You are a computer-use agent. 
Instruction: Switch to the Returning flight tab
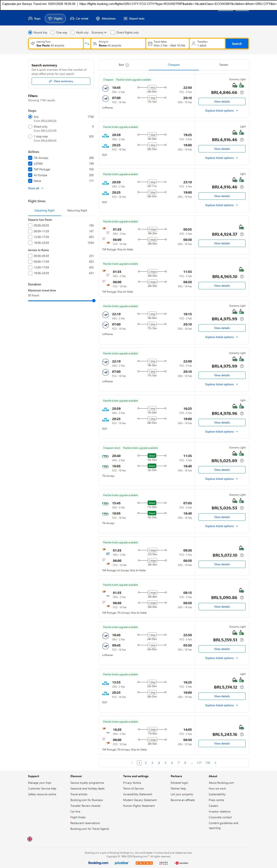[77, 211]
